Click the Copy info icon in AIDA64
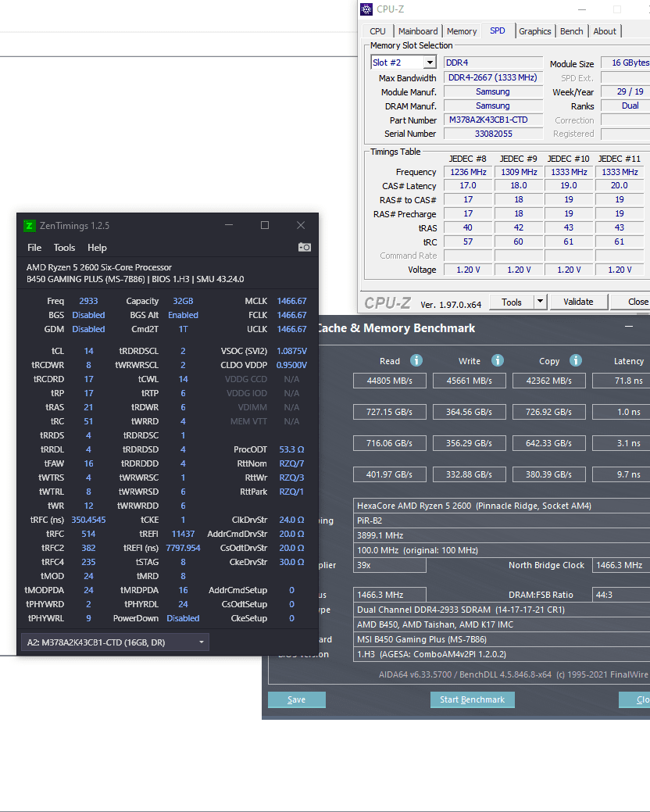 point(576,360)
